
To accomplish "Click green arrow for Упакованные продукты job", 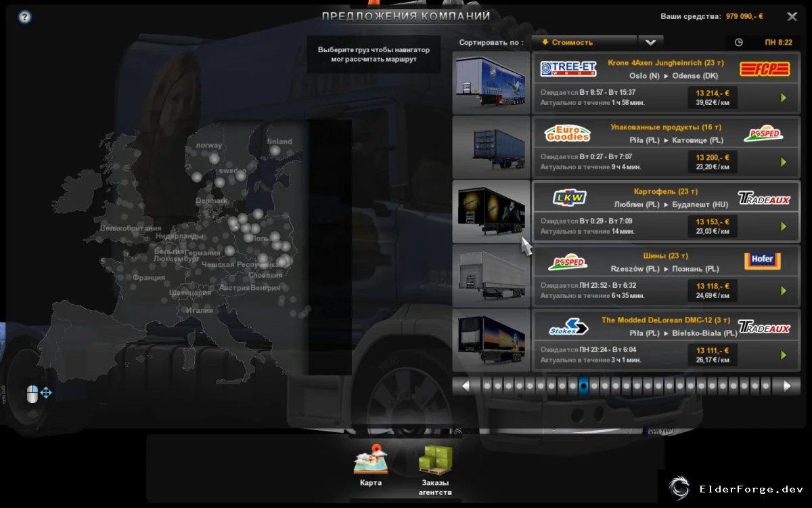I will click(x=783, y=162).
